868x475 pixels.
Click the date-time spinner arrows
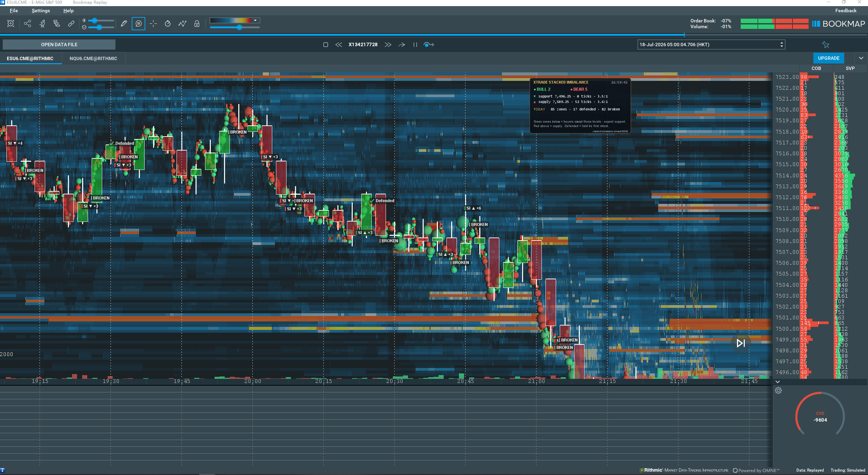[782, 45]
